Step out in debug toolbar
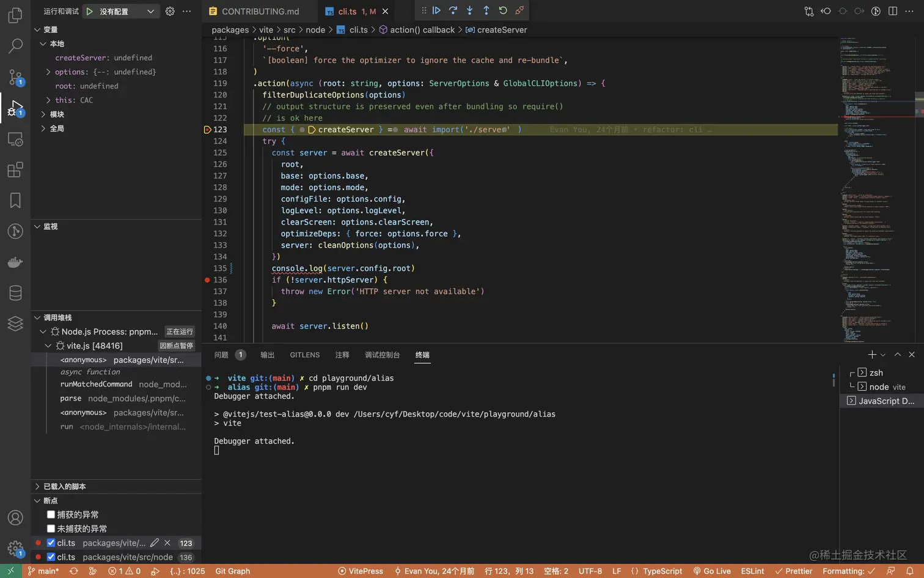 486,10
